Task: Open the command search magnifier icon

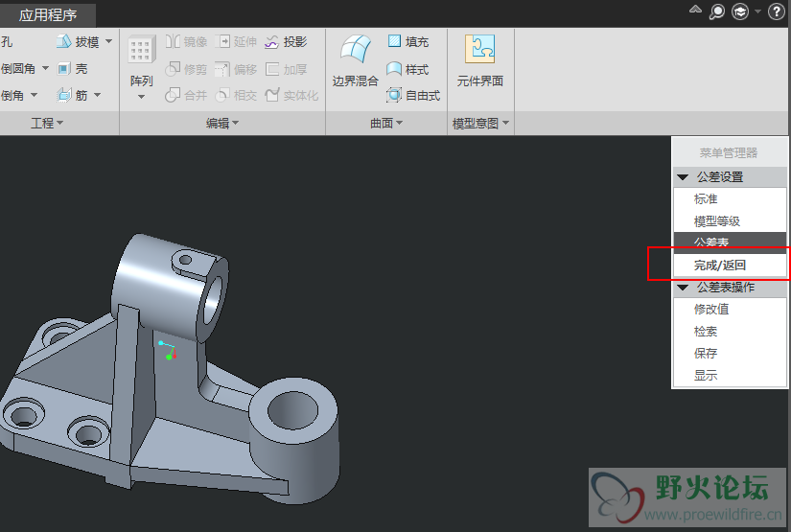Action: click(x=717, y=12)
